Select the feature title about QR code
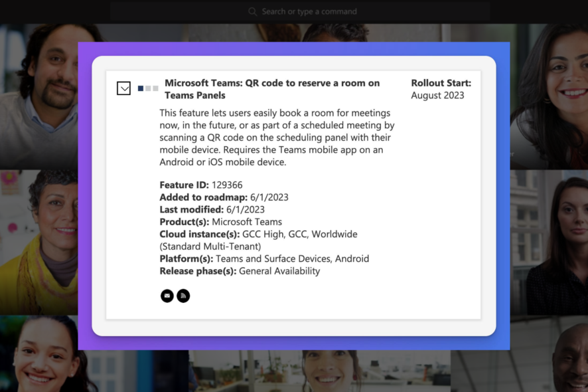This screenshot has height=392, width=588. tap(272, 89)
